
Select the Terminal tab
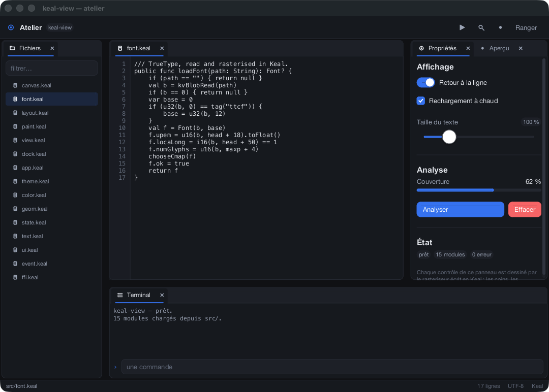pyautogui.click(x=139, y=295)
